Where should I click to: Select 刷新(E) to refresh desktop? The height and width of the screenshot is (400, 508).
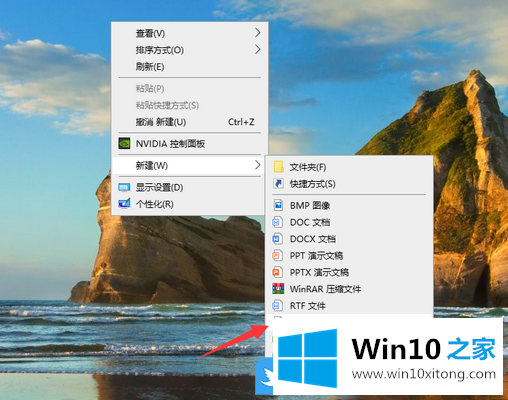(189, 67)
